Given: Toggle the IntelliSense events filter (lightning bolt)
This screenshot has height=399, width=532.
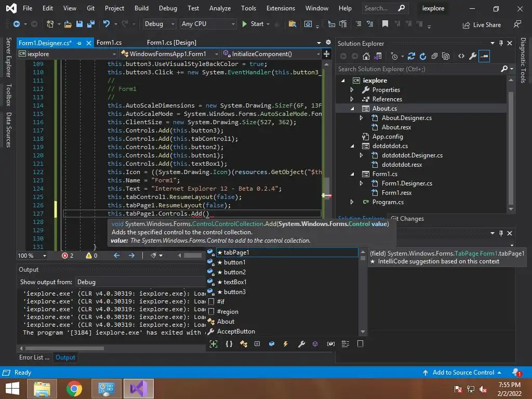Looking at the screenshot, I should point(286,344).
